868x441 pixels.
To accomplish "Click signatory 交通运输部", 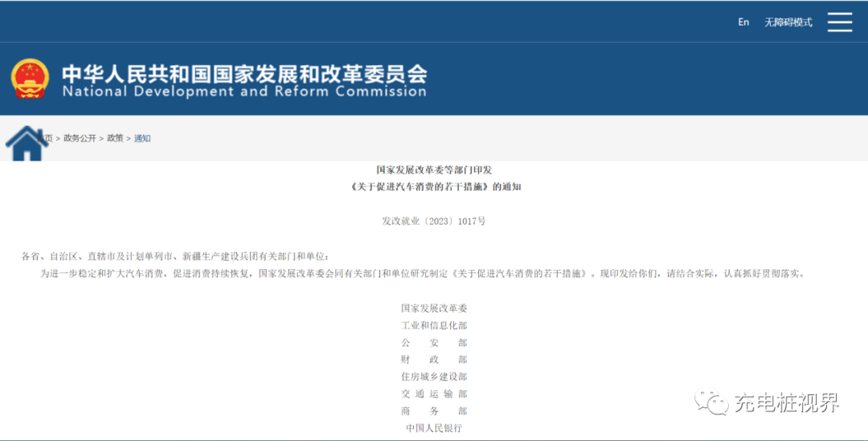I will tap(434, 394).
